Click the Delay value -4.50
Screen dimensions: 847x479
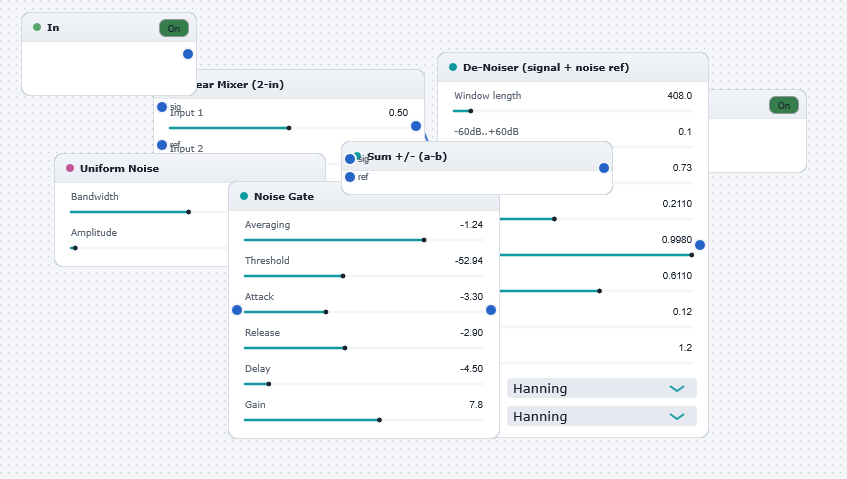point(471,369)
